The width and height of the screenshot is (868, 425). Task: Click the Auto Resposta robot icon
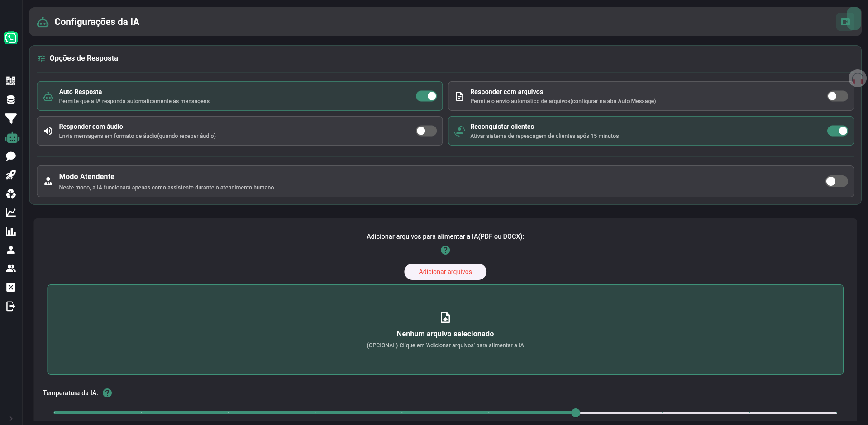[x=48, y=96]
